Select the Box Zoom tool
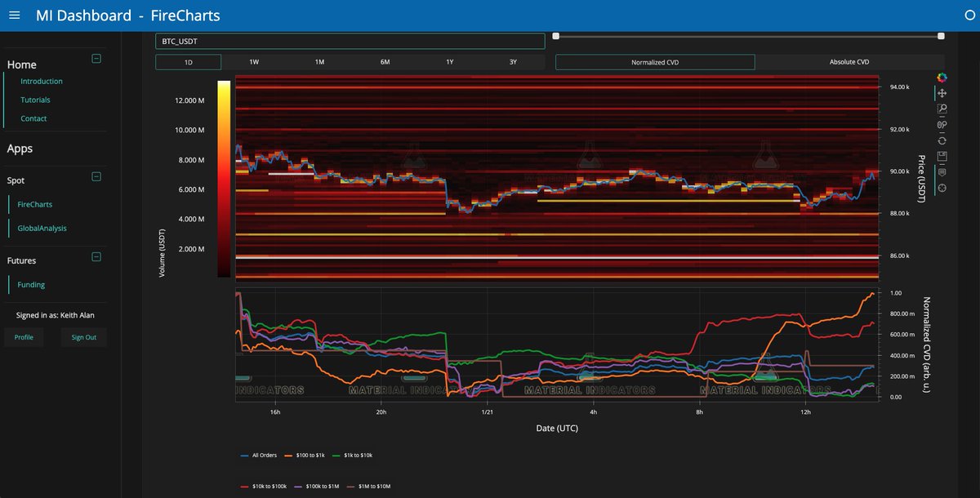The height and width of the screenshot is (498, 980). tap(942, 109)
